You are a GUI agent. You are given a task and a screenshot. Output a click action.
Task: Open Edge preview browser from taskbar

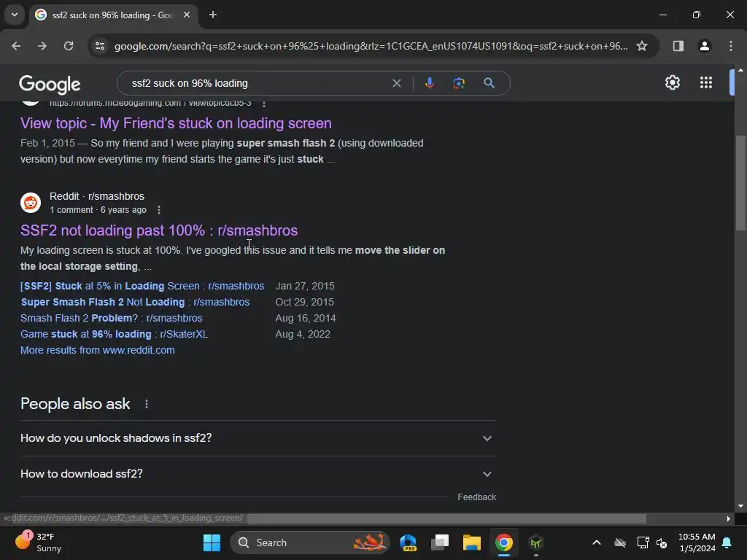pos(409,542)
